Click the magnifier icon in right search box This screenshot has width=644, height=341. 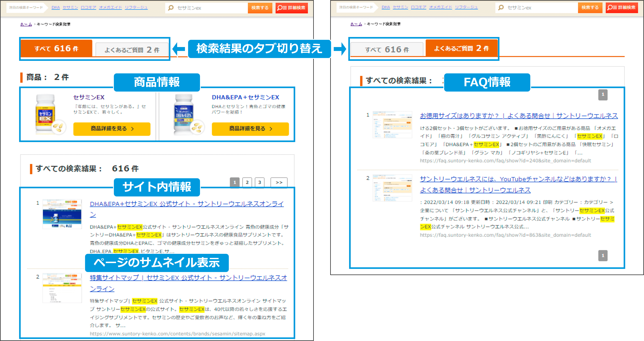pyautogui.click(x=501, y=8)
